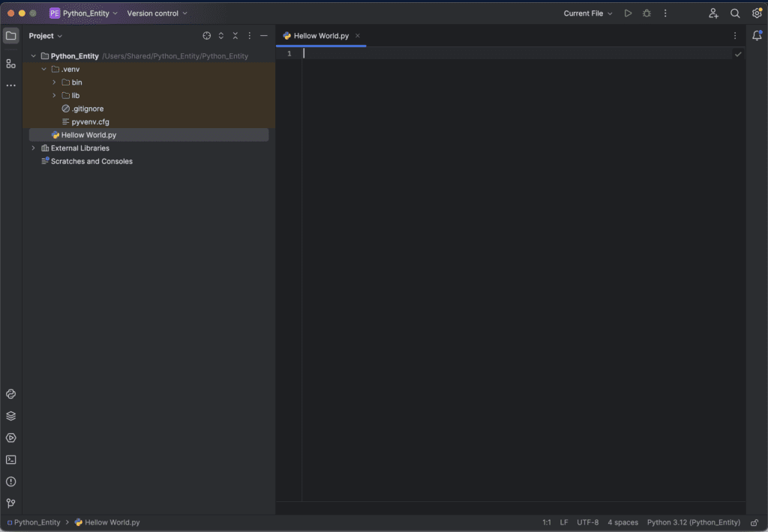Open the Current File run configuration dropdown

tap(588, 13)
